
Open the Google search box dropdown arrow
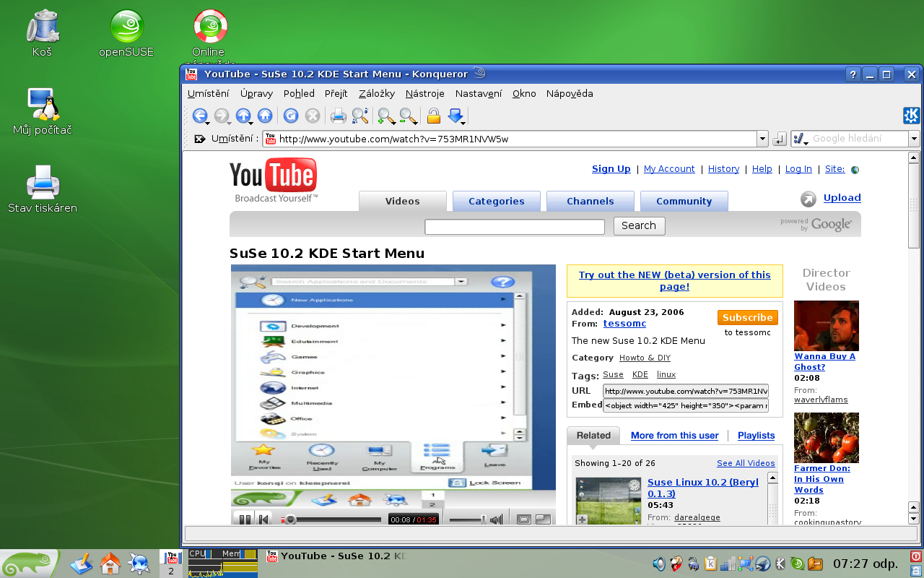click(914, 139)
